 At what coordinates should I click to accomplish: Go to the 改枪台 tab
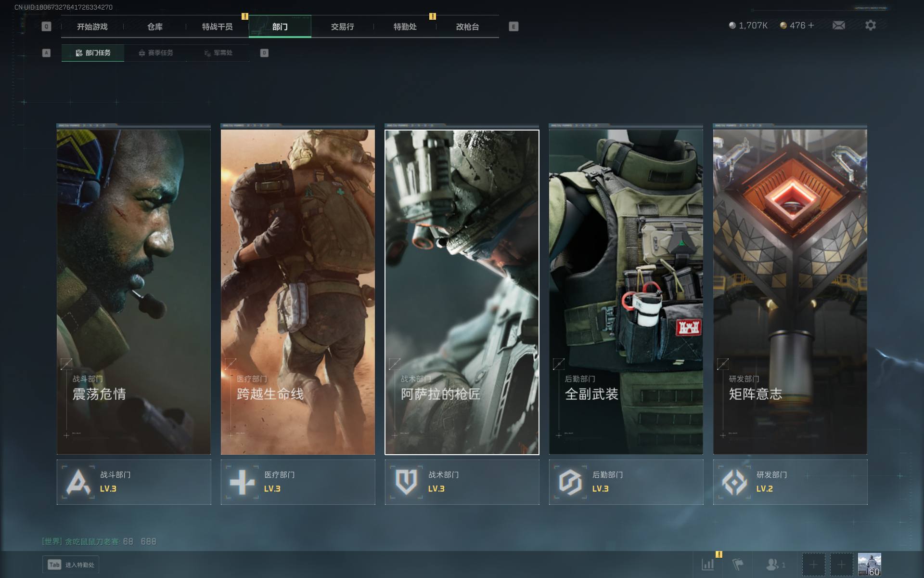tap(467, 26)
